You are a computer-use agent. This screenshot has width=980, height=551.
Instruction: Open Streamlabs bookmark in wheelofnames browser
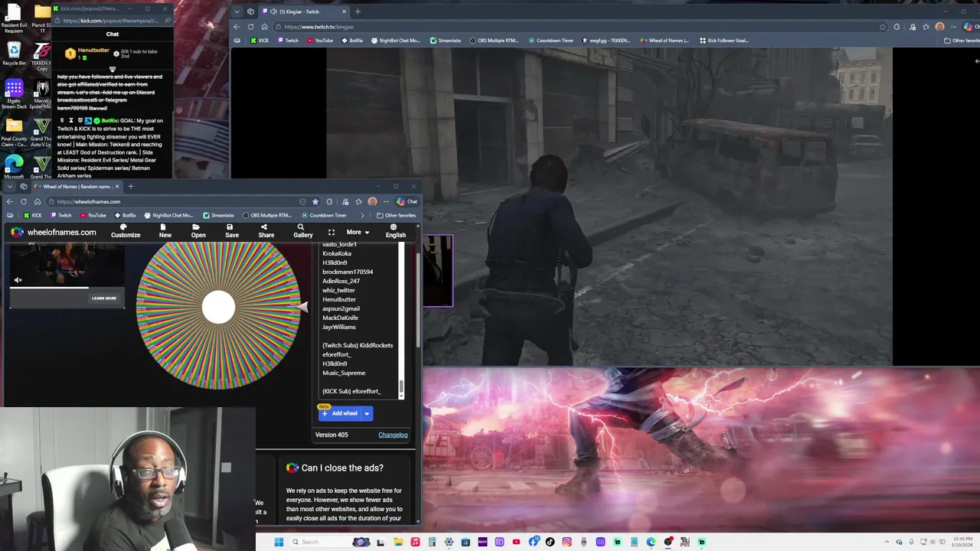click(219, 215)
